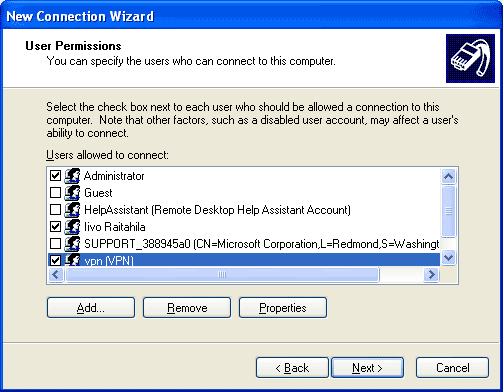Select the Administrator name text
The width and height of the screenshot is (503, 392).
pyautogui.click(x=114, y=176)
